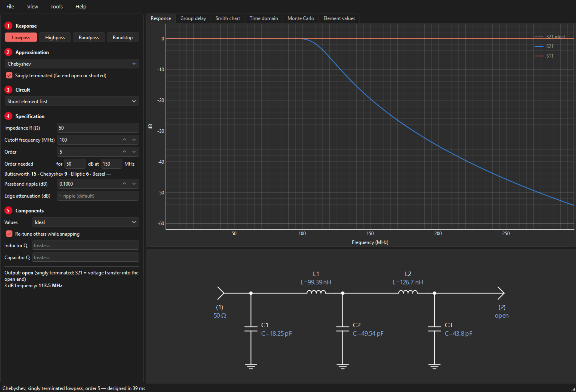Click the ground symbol below capacitor C3

[434, 366]
